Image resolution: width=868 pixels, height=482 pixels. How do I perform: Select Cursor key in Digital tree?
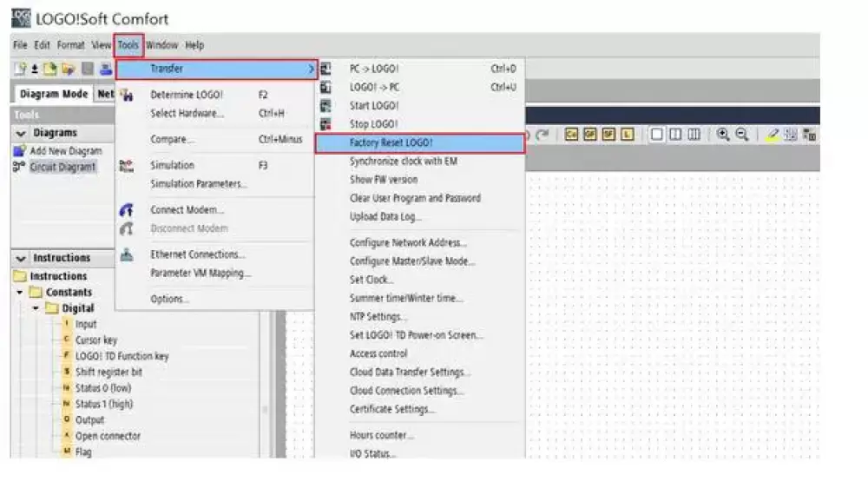(95, 340)
